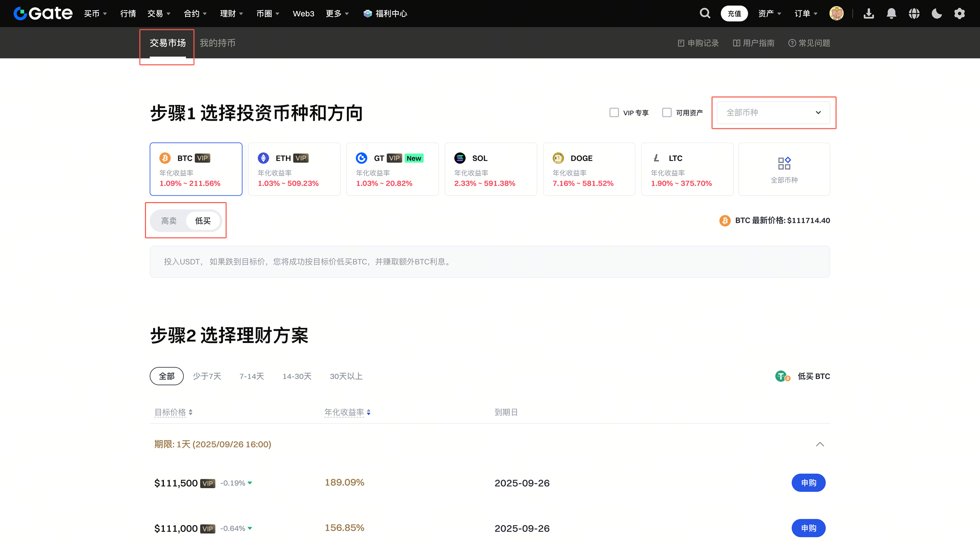980x543 pixels.
Task: Enable the VIP 专享 checkbox
Action: pyautogui.click(x=614, y=113)
